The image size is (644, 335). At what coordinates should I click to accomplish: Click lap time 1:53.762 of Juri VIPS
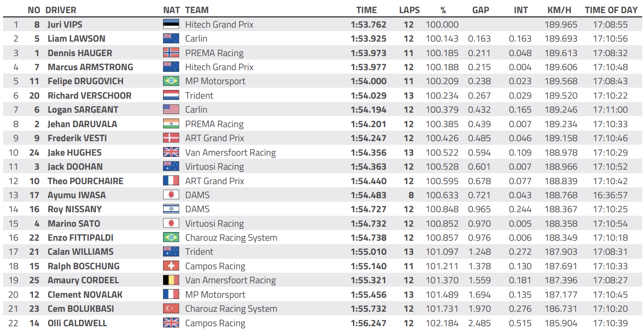pos(368,25)
